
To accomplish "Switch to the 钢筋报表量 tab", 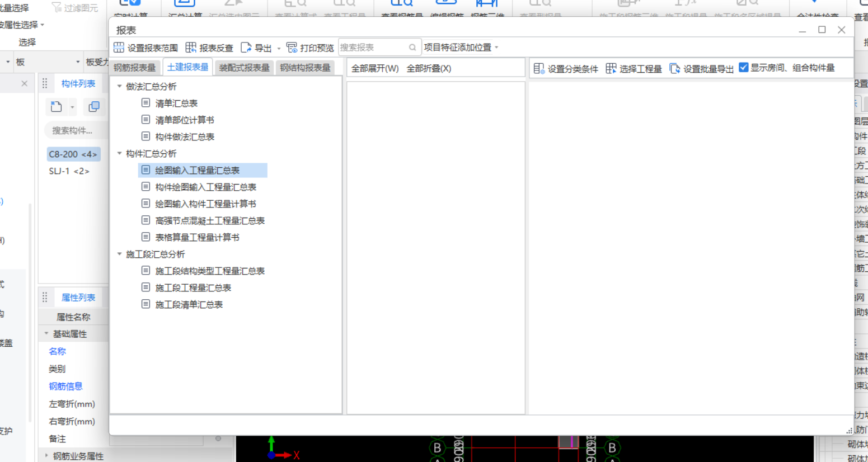I will click(135, 65).
